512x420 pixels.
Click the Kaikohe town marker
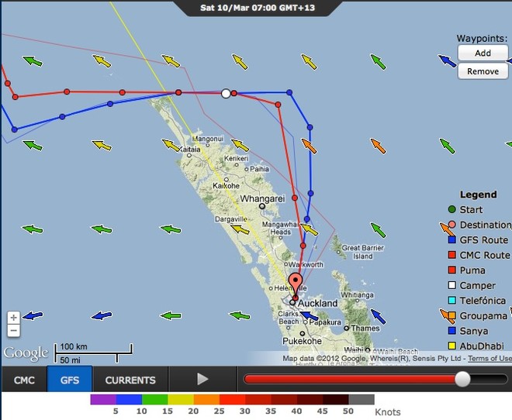[x=227, y=180]
